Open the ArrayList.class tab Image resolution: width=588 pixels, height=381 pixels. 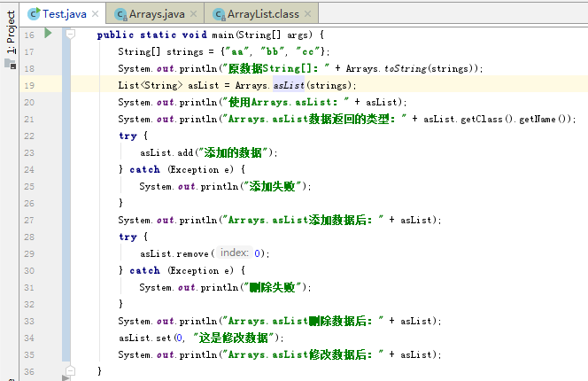263,14
